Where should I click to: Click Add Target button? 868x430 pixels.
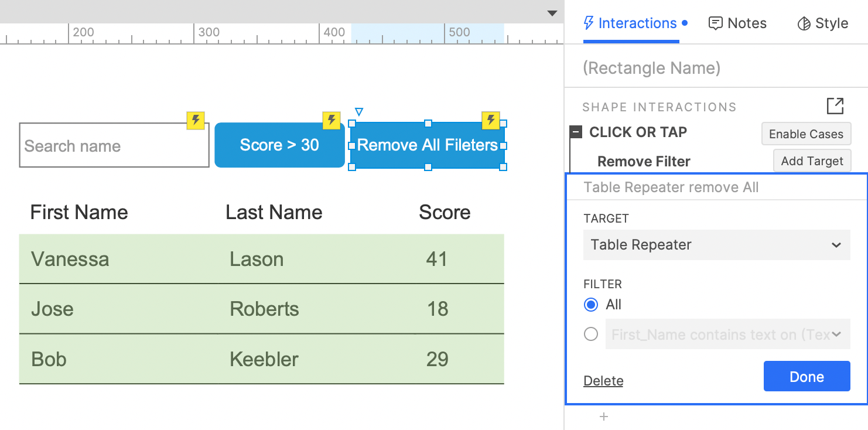click(812, 161)
